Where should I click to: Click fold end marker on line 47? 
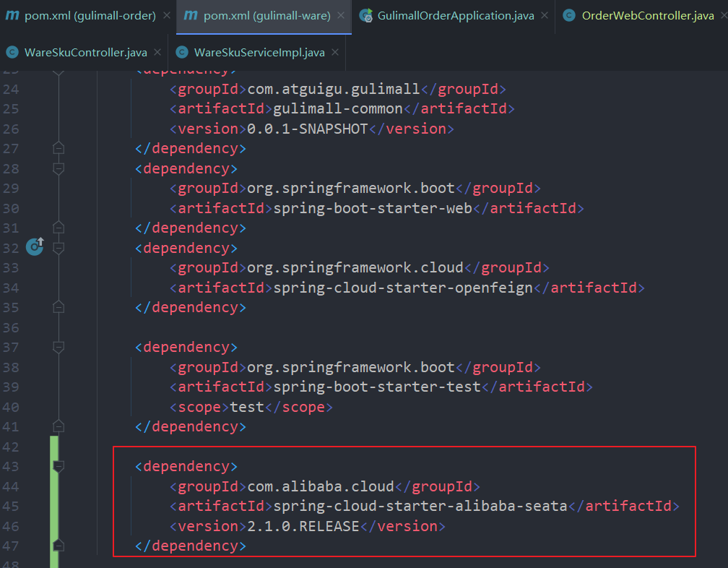(x=58, y=546)
